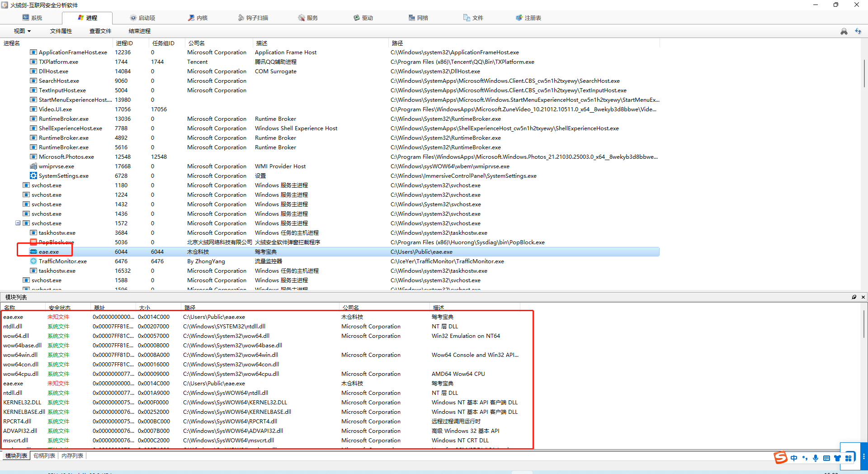Sort by the 进程名 column header
868x474 pixels.
point(57,43)
